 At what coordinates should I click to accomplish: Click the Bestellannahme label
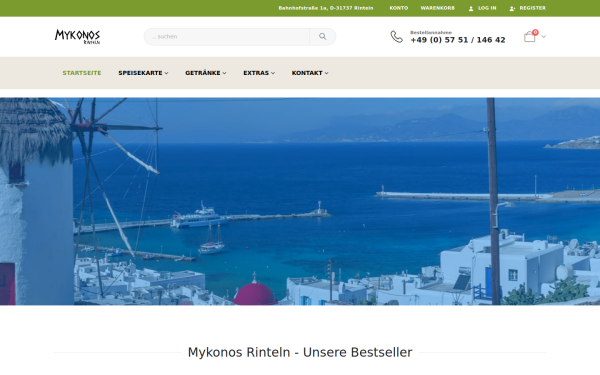[431, 33]
